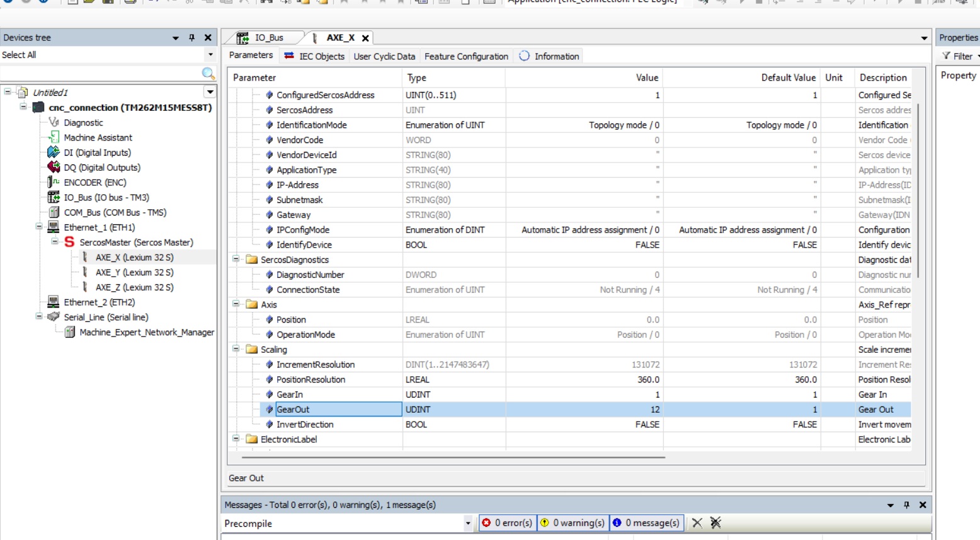Screen dimensions: 980x540
Task: Click the Sercos Master red S icon
Action: [x=69, y=243]
